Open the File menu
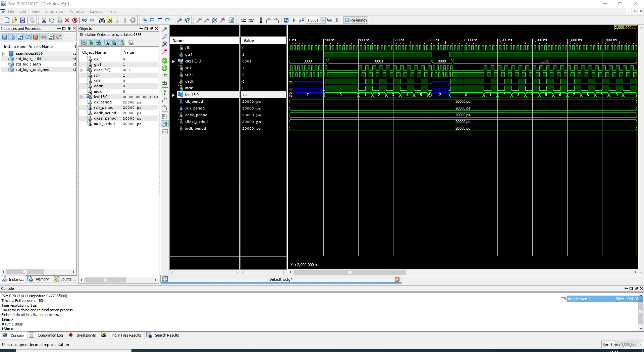 click(x=11, y=11)
